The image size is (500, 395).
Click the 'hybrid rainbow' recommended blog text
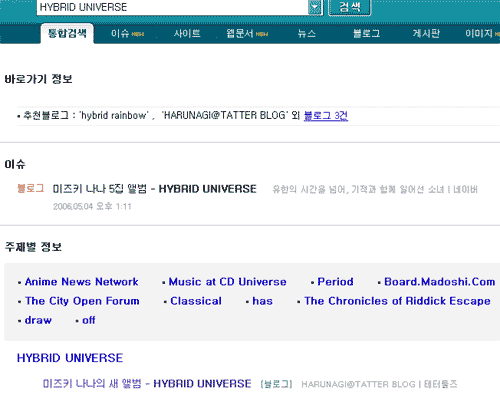[114, 115]
